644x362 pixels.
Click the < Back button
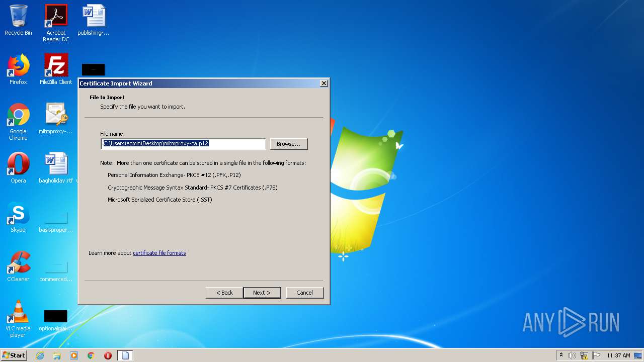(x=224, y=293)
